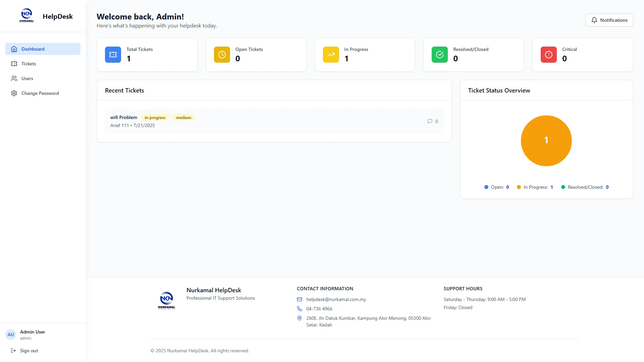
Task: Click the sign out arrow icon
Action: pos(13,351)
